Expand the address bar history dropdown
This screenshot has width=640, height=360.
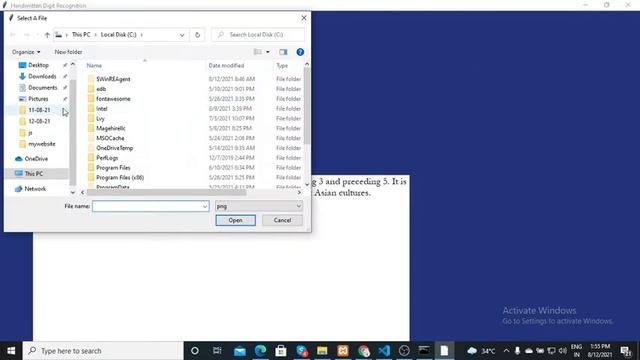point(182,35)
